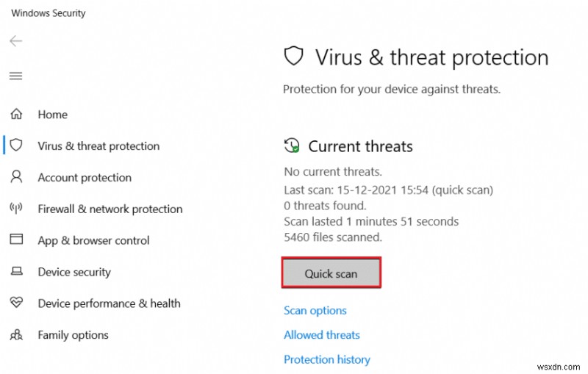The image size is (588, 374).
Task: Click the Home house icon
Action: tap(15, 115)
